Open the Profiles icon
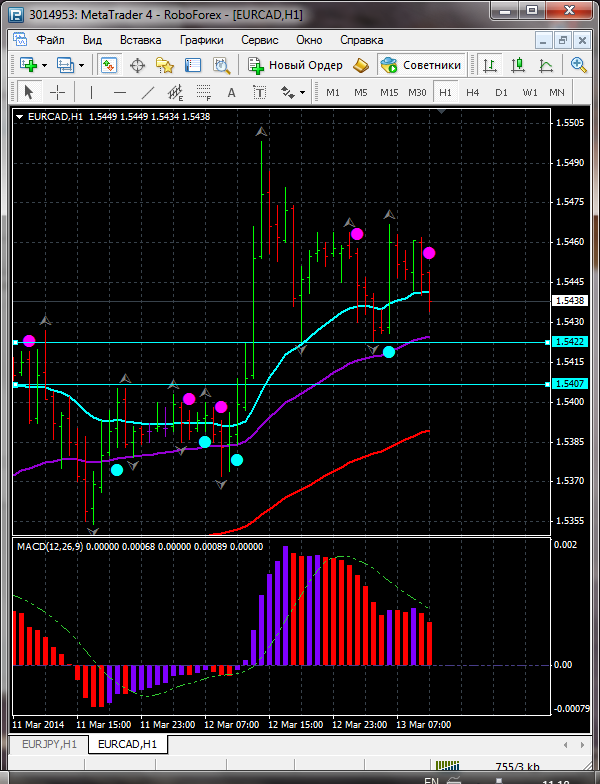 click(x=65, y=65)
